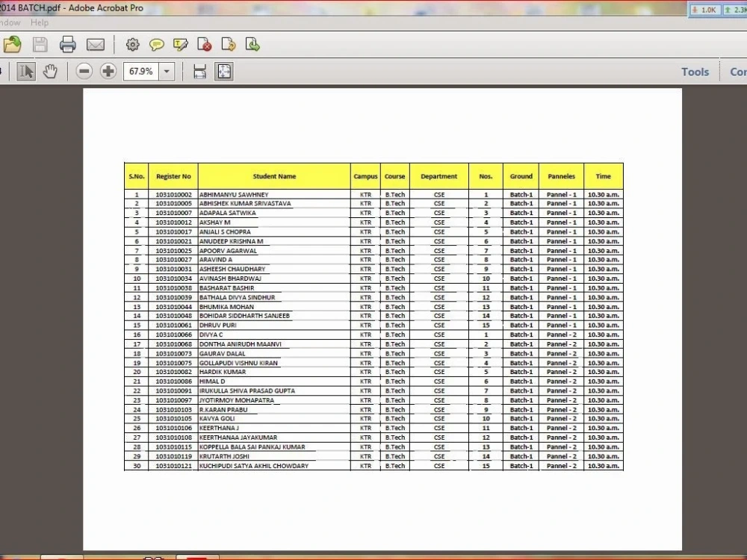Zoom out with the minus button
The image size is (747, 560).
[x=84, y=72]
